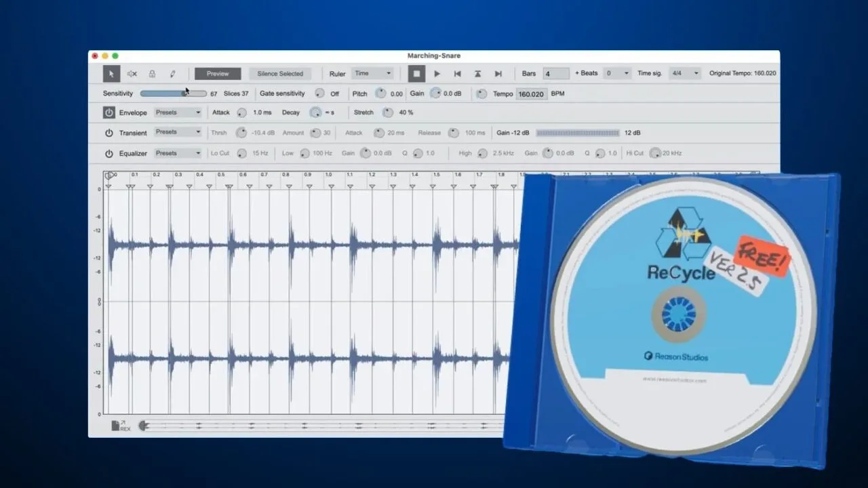This screenshot has width=868, height=488.
Task: Click the "Slices 37" readout
Action: click(x=236, y=94)
